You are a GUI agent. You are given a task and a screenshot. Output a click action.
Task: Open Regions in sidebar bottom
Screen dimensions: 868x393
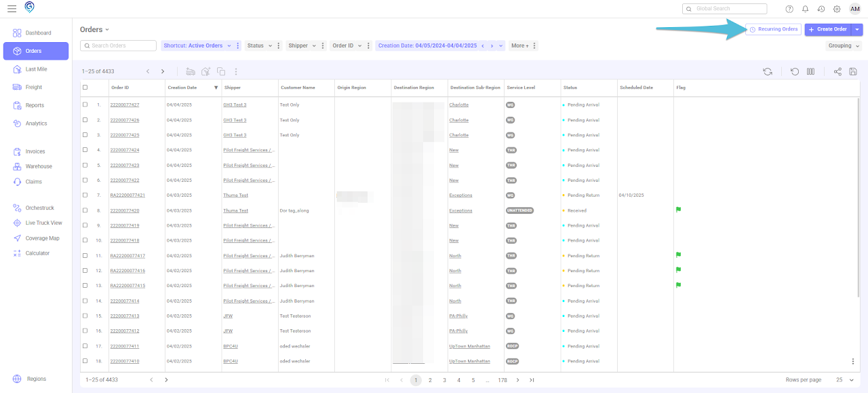tap(36, 379)
